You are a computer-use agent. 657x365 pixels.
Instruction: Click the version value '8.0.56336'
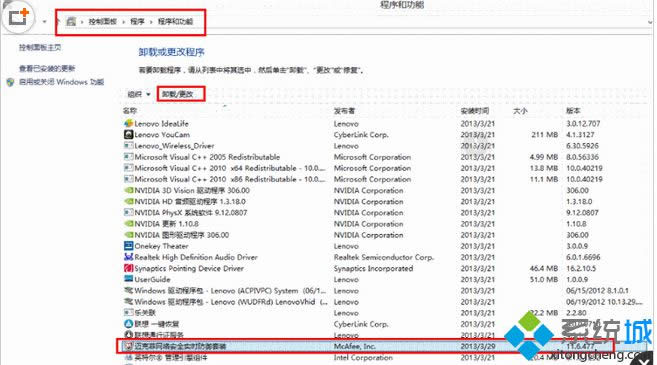point(582,157)
